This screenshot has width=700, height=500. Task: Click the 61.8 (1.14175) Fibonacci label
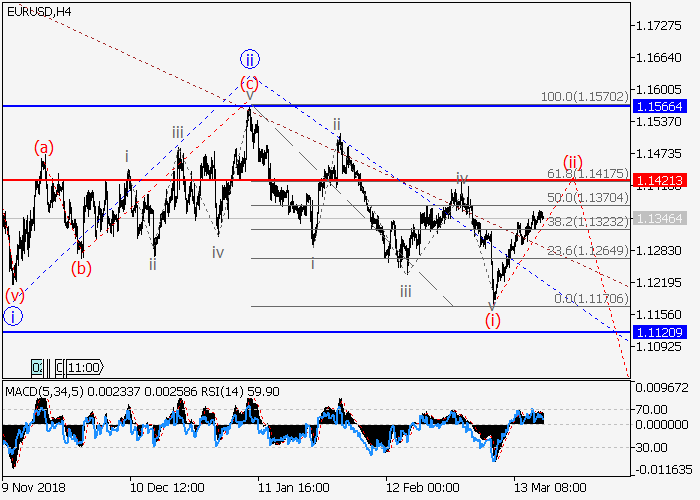tap(585, 172)
